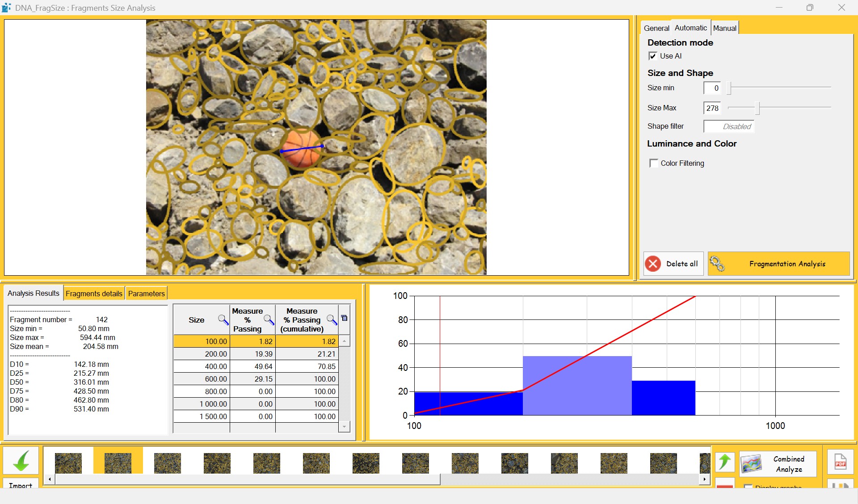Viewport: 858px width, 504px height.
Task: Click the Size Max slider handle
Action: (757, 108)
